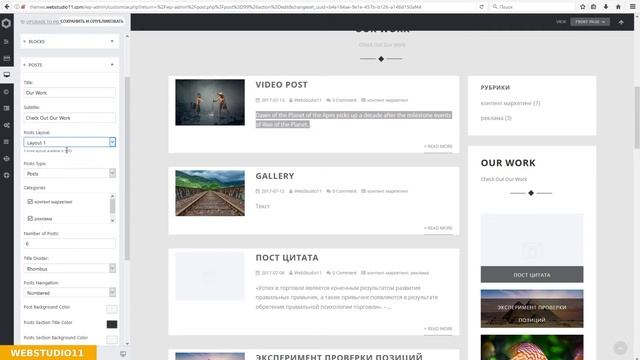The image size is (640, 360).
Task: Click the collapse up arrow in preview header
Action: click(621, 22)
